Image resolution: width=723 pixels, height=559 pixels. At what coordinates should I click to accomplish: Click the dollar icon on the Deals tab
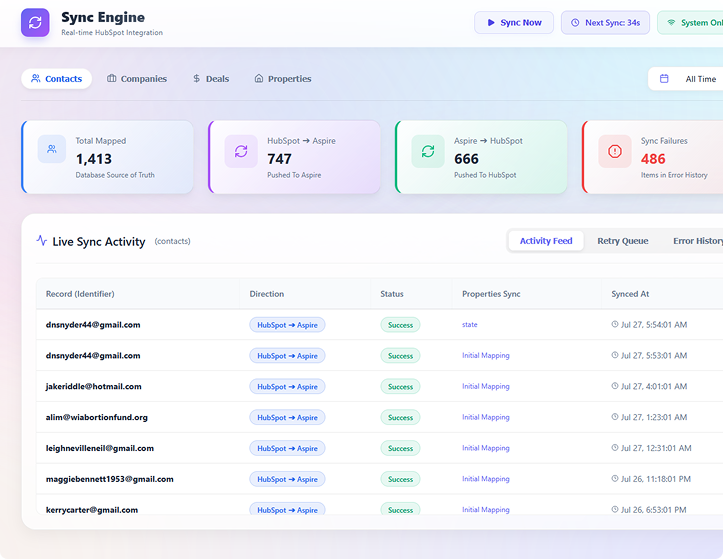[196, 78]
